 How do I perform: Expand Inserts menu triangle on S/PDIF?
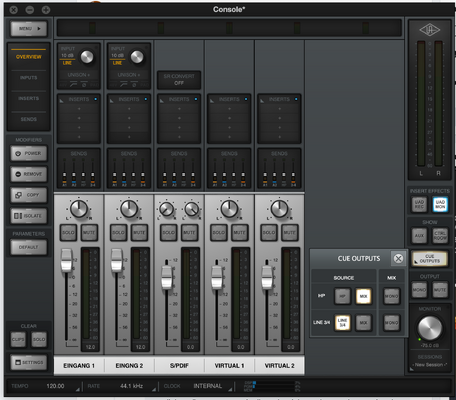pos(162,100)
